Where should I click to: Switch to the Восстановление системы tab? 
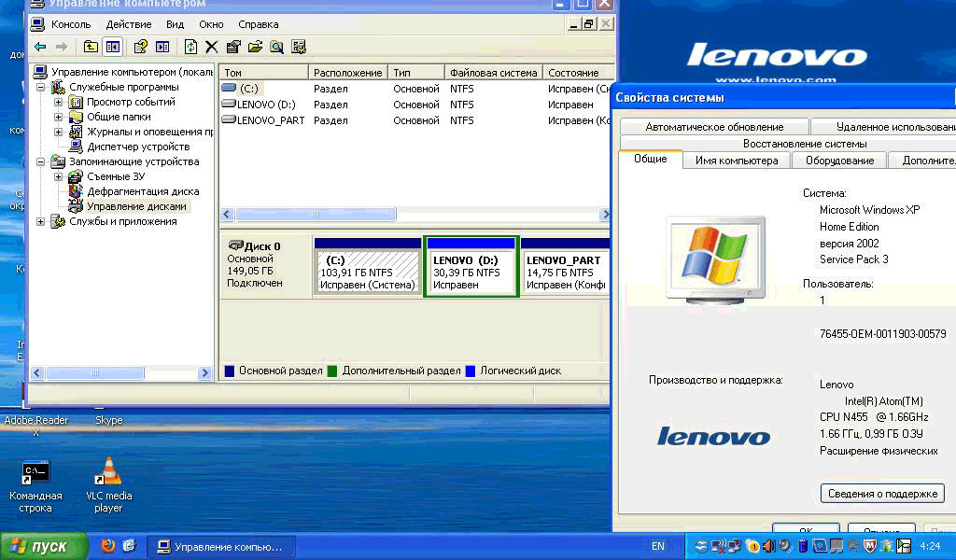(805, 144)
